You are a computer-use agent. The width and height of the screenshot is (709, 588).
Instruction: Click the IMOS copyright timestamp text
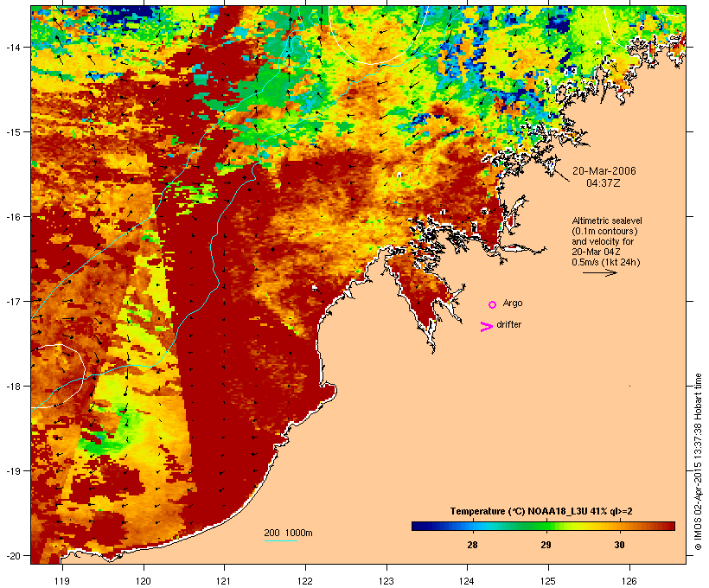(x=698, y=462)
